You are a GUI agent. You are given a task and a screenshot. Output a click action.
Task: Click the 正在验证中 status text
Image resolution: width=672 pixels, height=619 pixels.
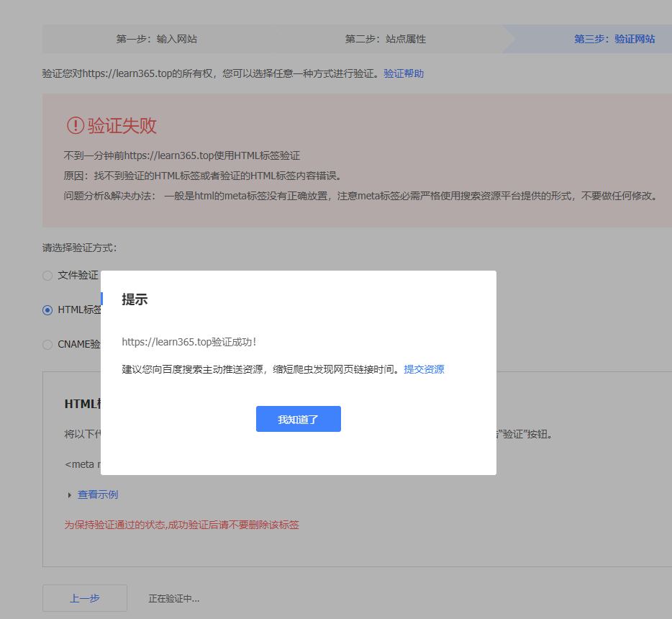(x=173, y=598)
